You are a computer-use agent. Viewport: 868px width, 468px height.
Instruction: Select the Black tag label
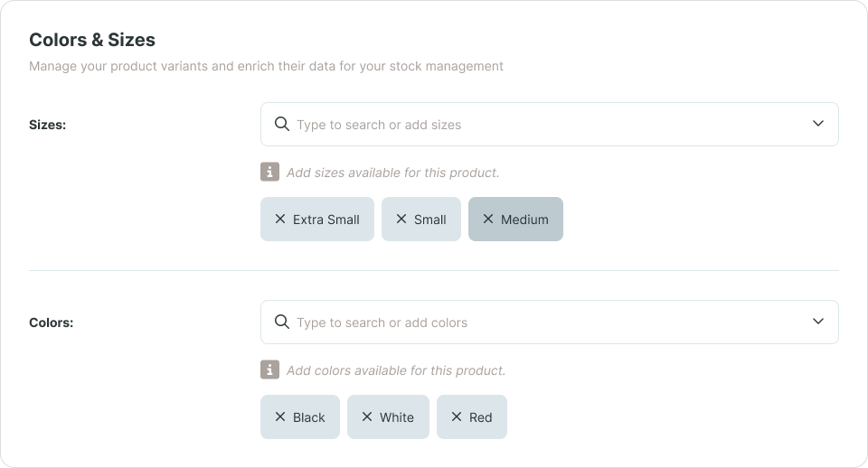click(309, 417)
